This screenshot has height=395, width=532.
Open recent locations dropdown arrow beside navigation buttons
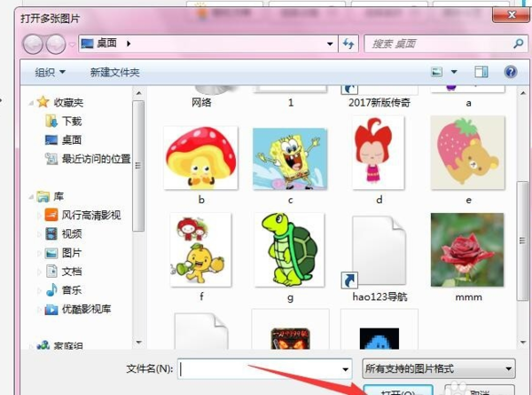pos(72,44)
